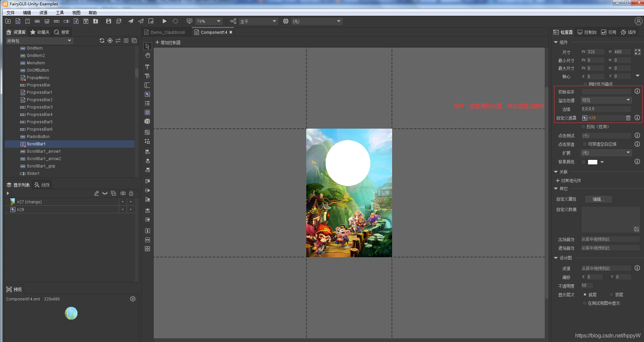
Task: Click 对其他元件 add relation
Action: (569, 181)
